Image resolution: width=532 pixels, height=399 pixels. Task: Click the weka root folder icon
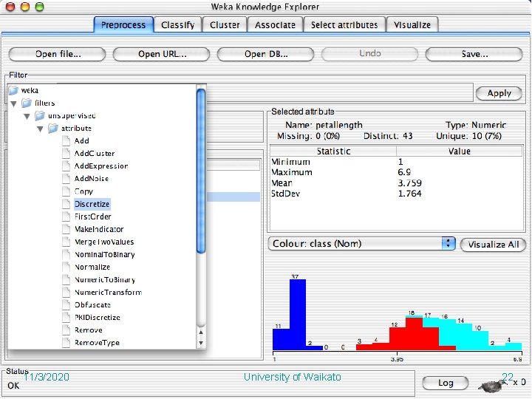13,90
